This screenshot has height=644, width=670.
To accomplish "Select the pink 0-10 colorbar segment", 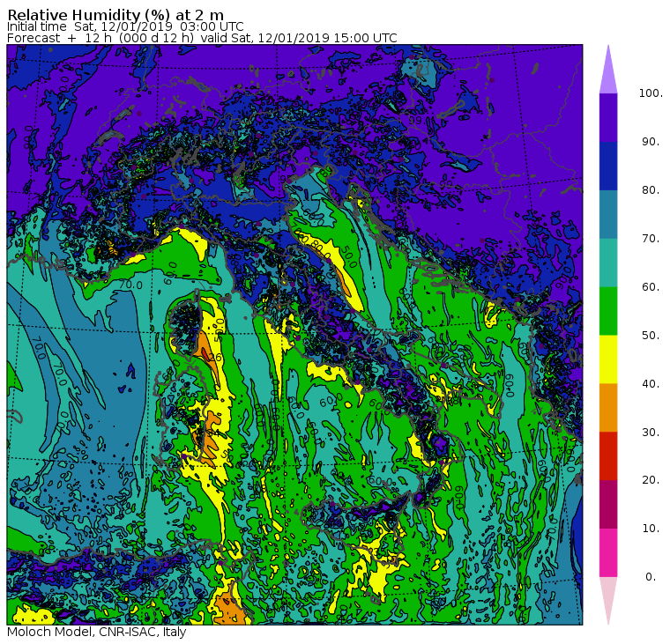I will 608,552.
